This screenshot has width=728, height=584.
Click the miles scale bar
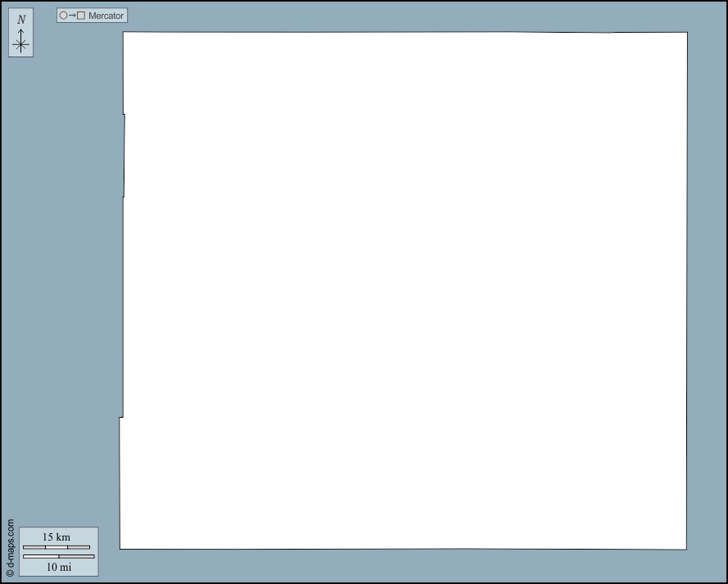pyautogui.click(x=58, y=557)
